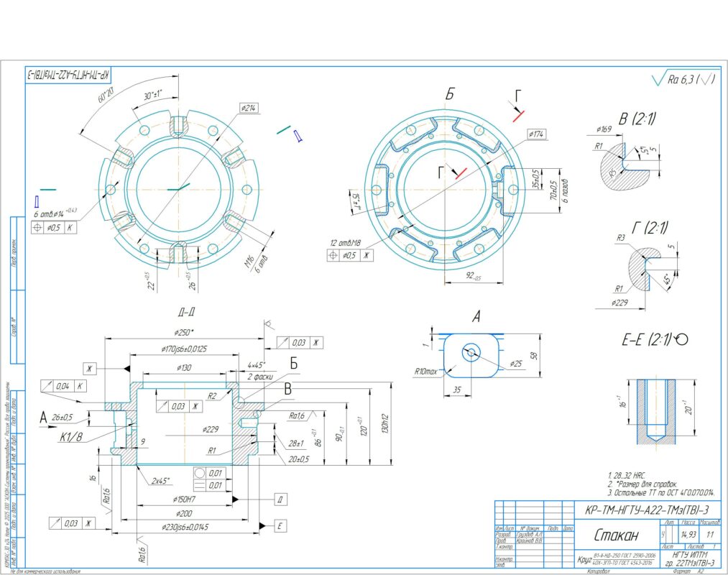Click the circularity '0,01' tolerance frame
This screenshot has width=728, height=575.
coord(209,473)
